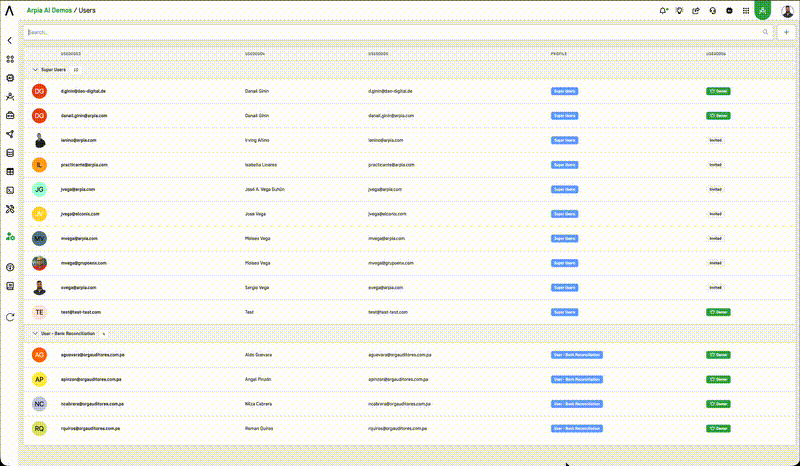The image size is (800, 466).
Task: Open the headset support icon
Action: pyautogui.click(x=713, y=10)
